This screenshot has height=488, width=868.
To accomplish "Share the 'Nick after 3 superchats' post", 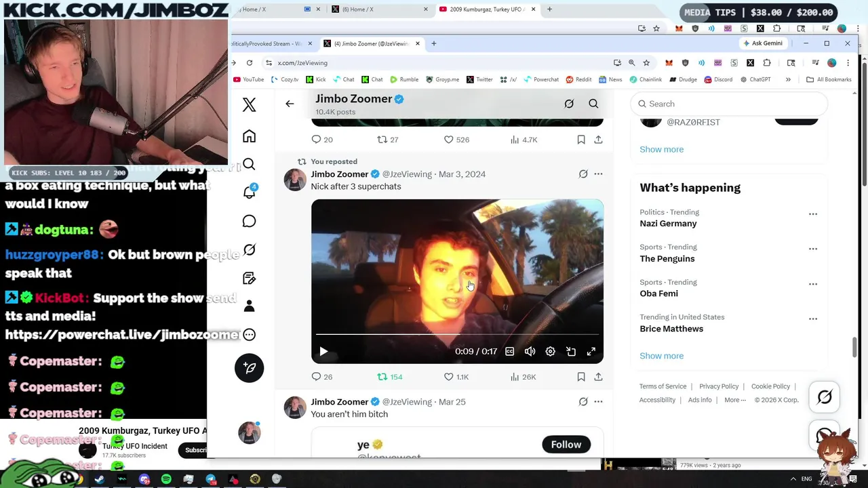I will (598, 377).
